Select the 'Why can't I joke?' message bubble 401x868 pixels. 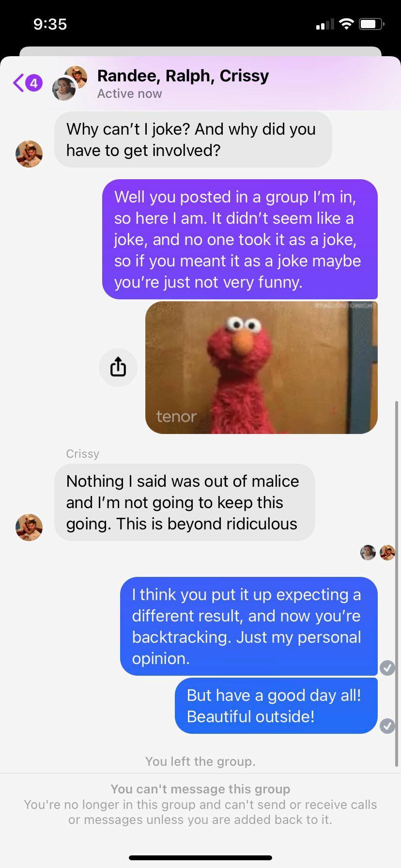193,139
